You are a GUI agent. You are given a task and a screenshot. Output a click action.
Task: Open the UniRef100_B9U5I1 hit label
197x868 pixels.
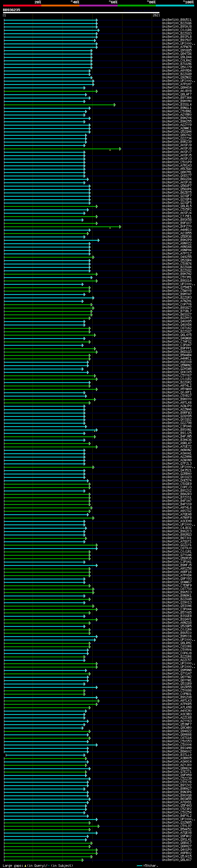point(177,20)
